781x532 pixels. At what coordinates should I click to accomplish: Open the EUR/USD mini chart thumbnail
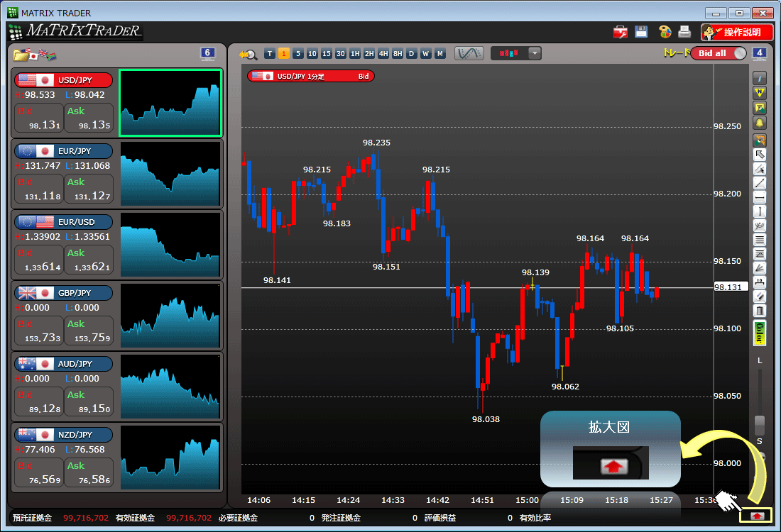pos(170,244)
